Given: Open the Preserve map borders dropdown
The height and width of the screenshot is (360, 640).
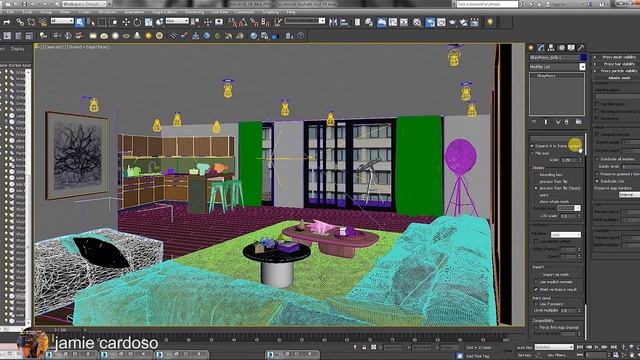Looking at the screenshot, I should point(629,195).
